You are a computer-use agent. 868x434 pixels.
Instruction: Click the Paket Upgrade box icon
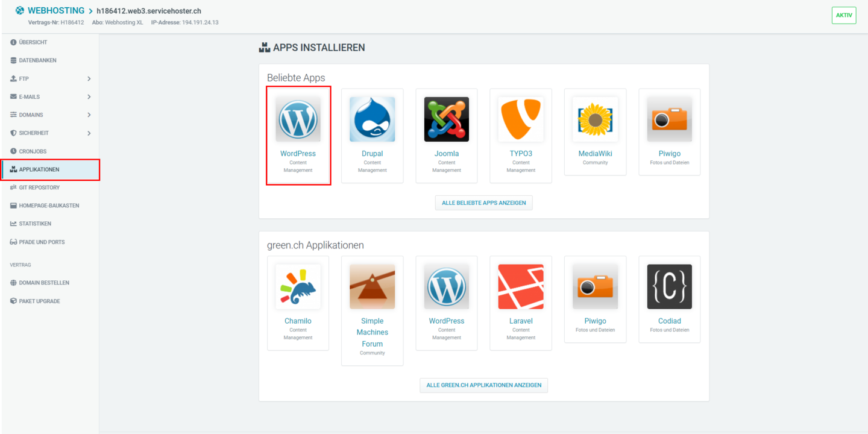coord(13,301)
